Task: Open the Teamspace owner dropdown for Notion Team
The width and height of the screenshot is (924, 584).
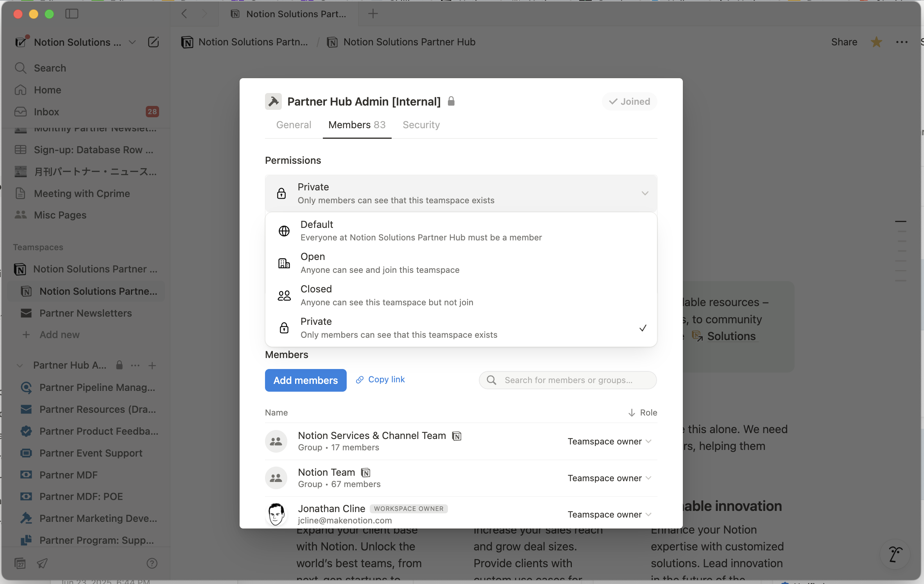Action: [609, 478]
